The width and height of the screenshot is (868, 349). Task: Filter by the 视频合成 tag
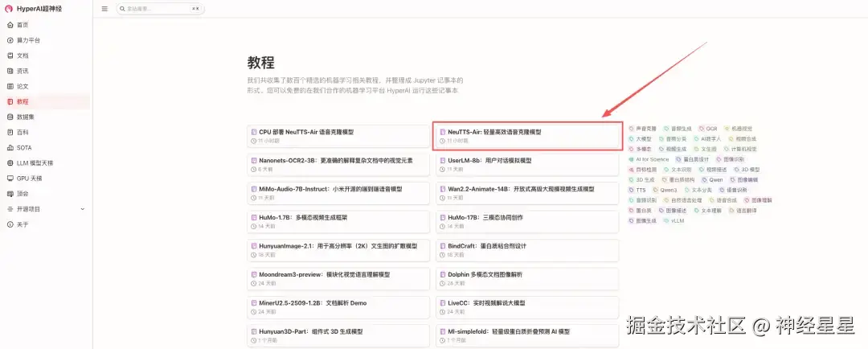(x=743, y=138)
